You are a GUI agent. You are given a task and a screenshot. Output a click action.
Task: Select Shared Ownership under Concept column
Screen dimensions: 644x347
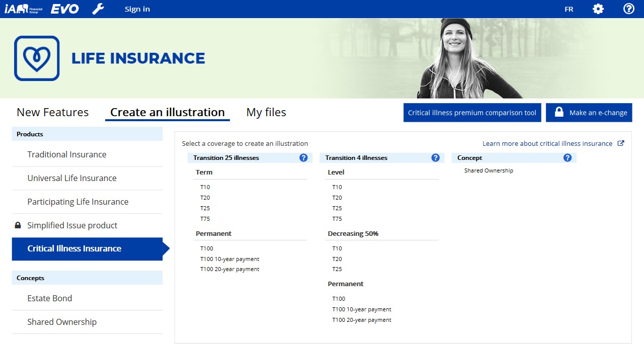[489, 170]
